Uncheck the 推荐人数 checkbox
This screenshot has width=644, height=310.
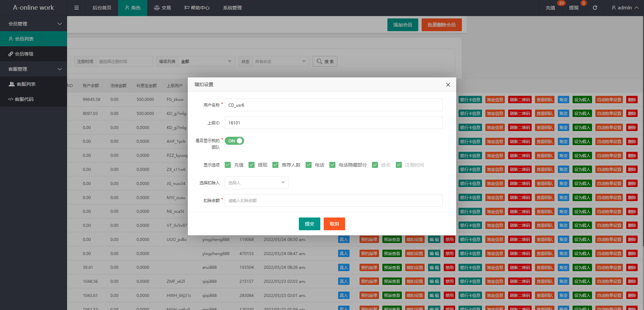coord(275,165)
